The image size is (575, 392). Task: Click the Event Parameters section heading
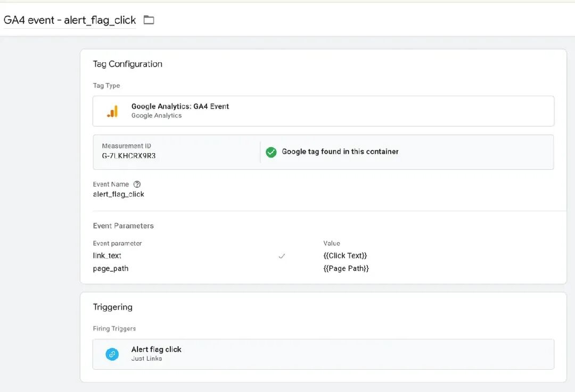[124, 226]
